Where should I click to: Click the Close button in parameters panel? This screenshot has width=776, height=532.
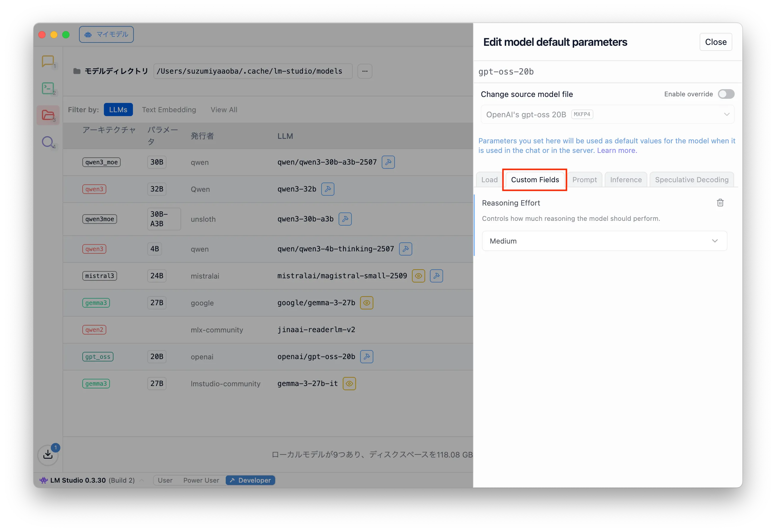pyautogui.click(x=715, y=42)
